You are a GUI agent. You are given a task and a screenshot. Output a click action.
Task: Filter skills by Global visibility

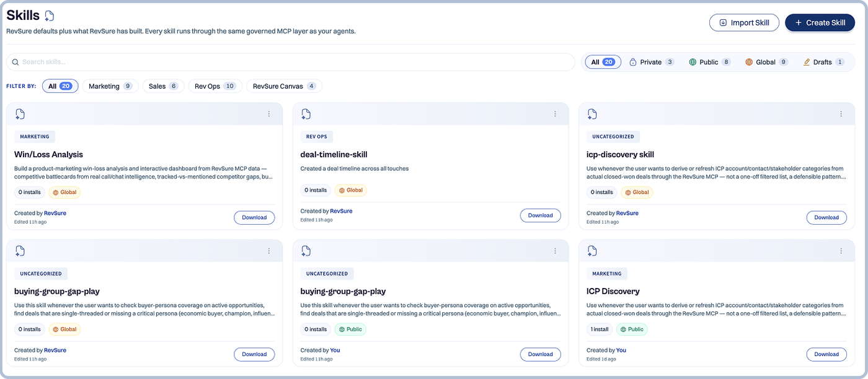point(766,62)
